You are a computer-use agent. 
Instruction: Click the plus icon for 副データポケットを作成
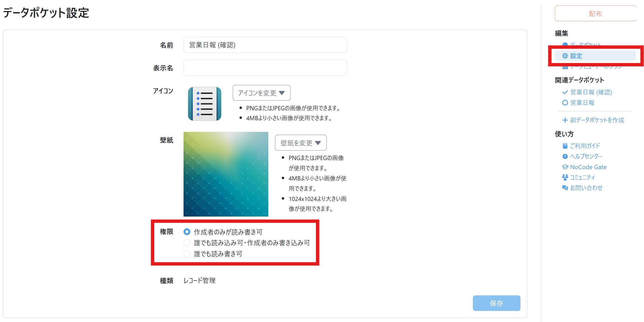point(565,120)
